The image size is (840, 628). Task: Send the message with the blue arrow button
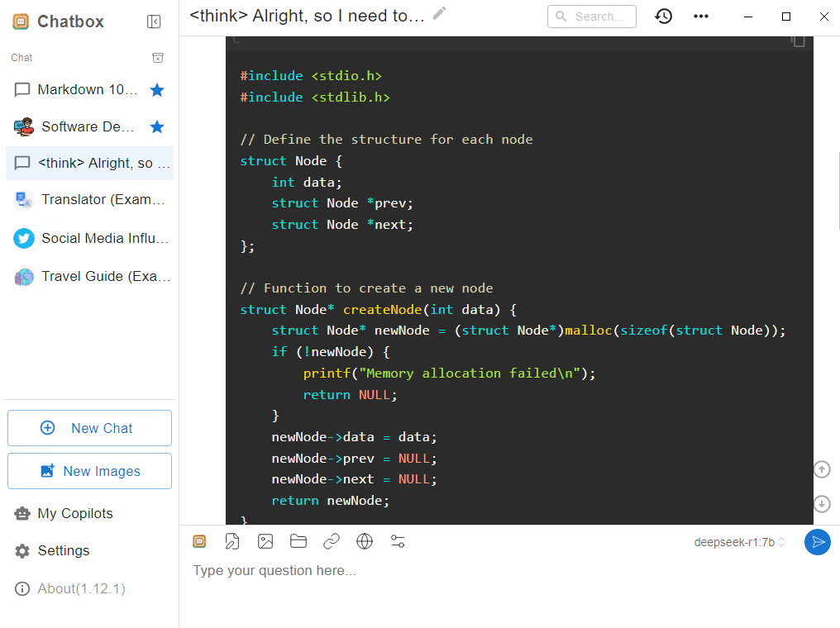pos(818,542)
